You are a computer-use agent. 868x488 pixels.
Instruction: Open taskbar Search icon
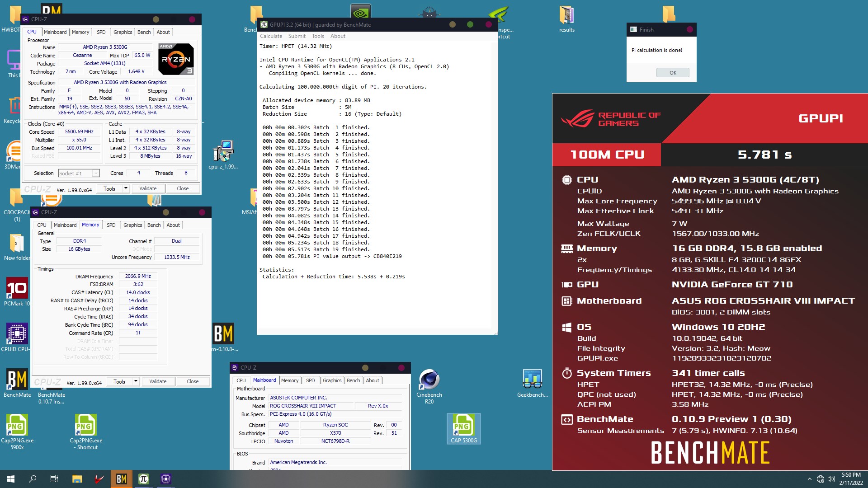[33, 479]
